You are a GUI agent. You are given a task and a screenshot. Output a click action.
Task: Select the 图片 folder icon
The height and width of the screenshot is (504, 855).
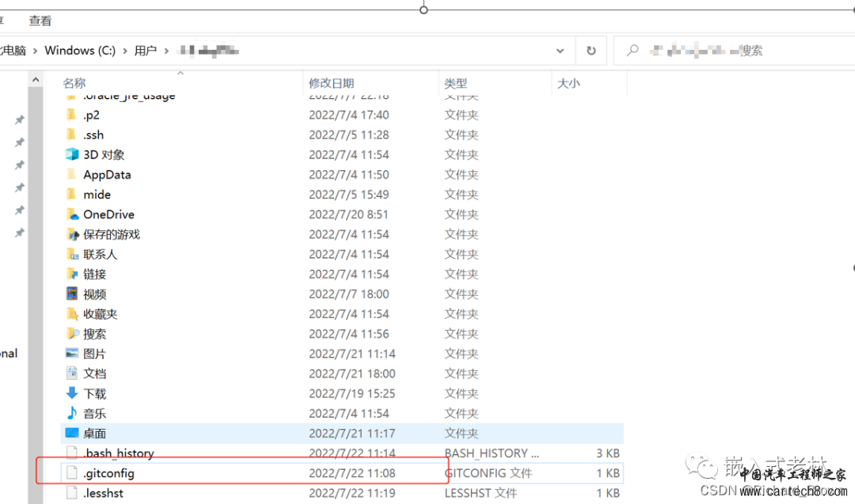[x=72, y=353]
